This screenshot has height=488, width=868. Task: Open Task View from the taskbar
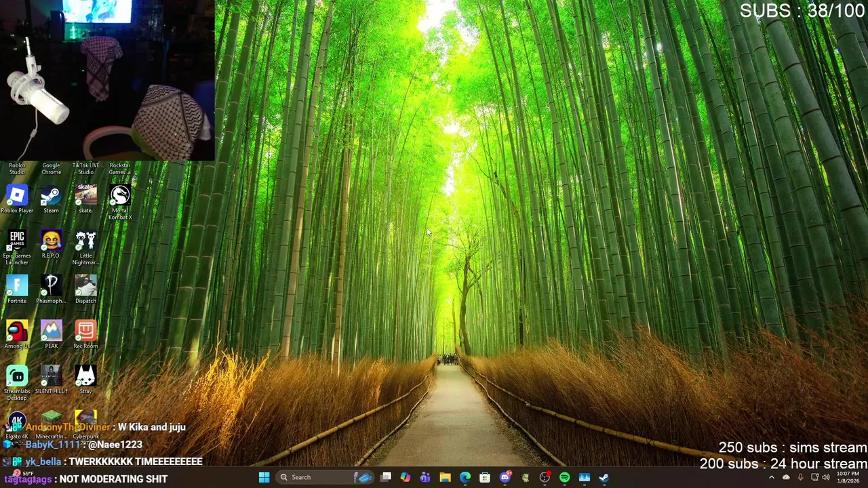click(x=386, y=477)
